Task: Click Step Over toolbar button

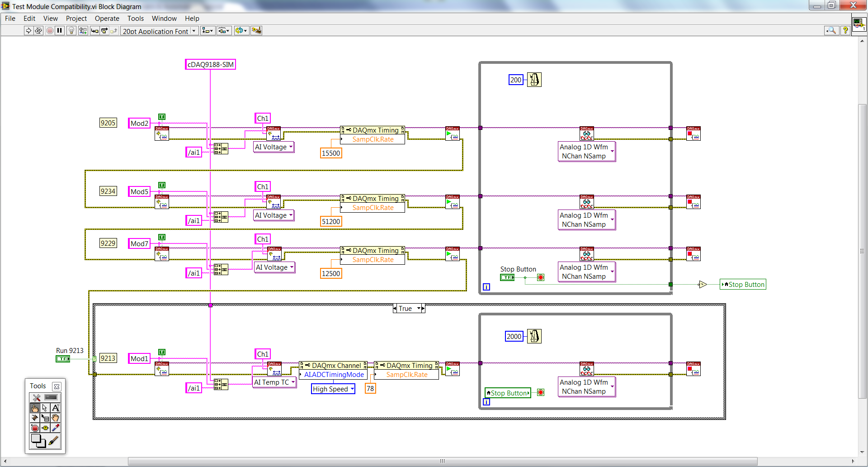Action: click(104, 30)
